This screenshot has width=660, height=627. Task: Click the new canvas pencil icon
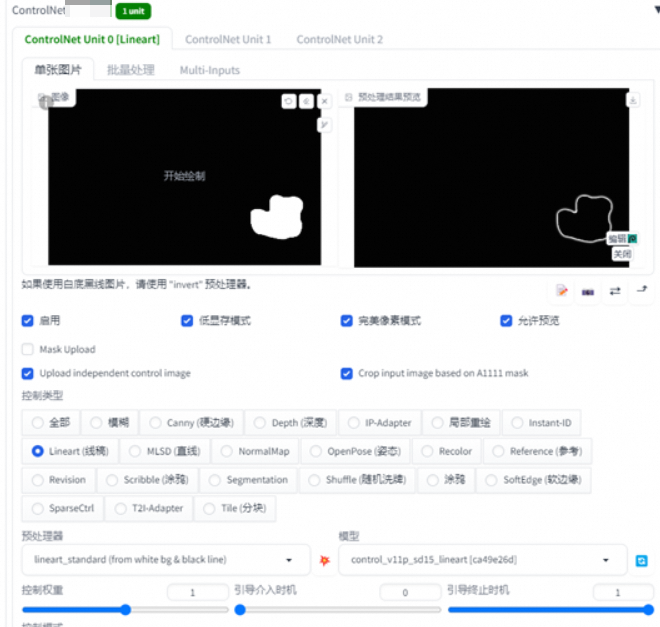pyautogui.click(x=562, y=291)
